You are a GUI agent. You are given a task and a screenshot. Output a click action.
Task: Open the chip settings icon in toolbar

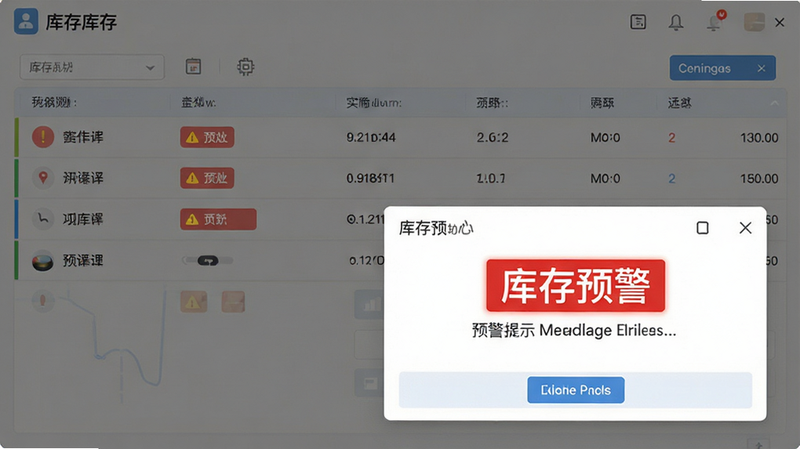click(245, 67)
